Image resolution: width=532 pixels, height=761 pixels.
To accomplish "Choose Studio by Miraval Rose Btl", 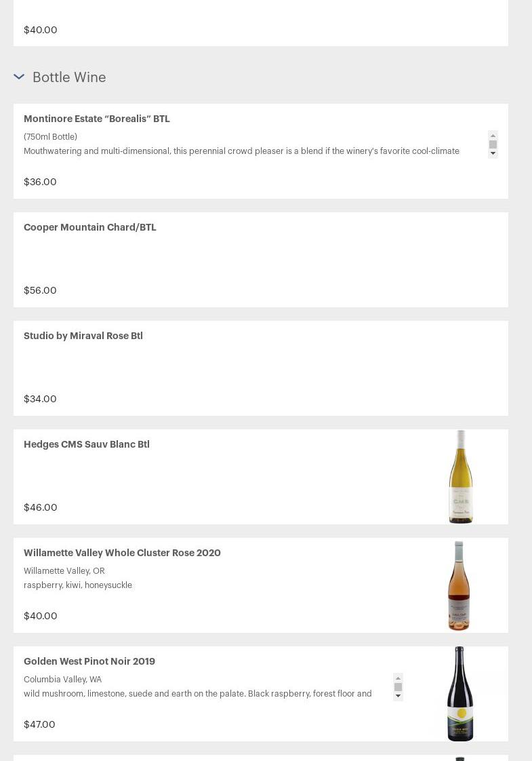I will pyautogui.click(x=83, y=336).
